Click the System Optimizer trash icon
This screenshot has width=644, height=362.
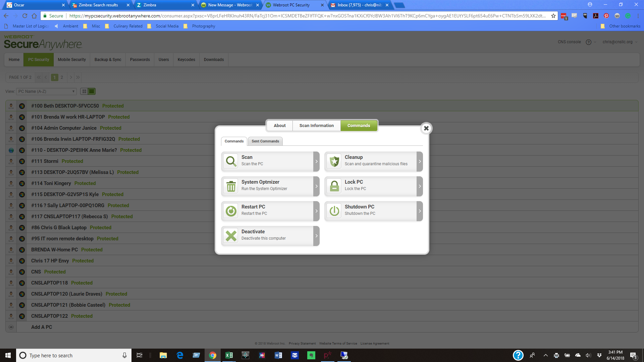231,186
